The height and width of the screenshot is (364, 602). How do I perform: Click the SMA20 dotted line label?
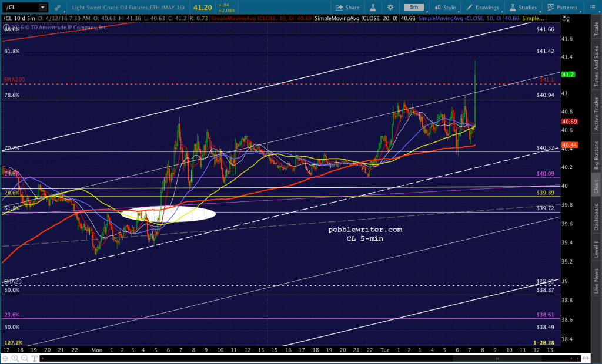point(12,282)
